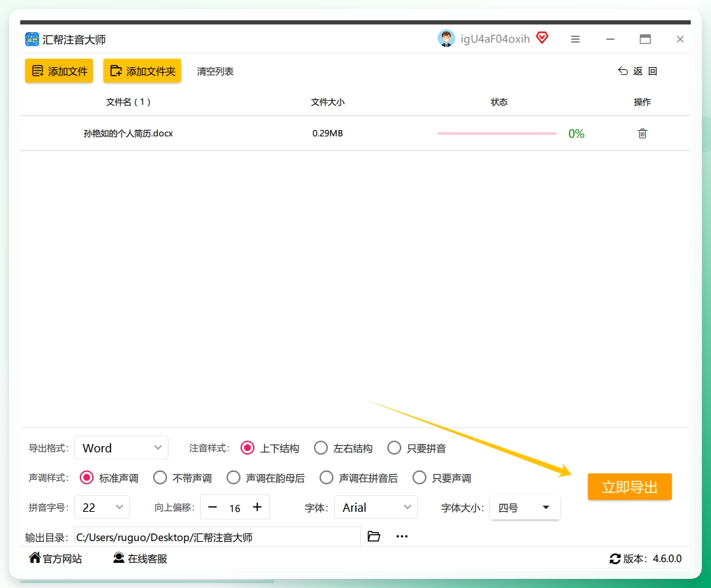Viewport: 711px width, 588px height.
Task: Select the file row 孙艳如的个人简历.docx
Action: pos(355,134)
